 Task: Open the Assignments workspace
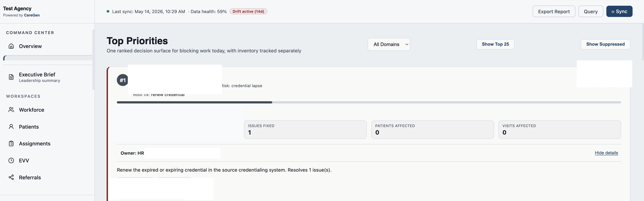click(47, 144)
